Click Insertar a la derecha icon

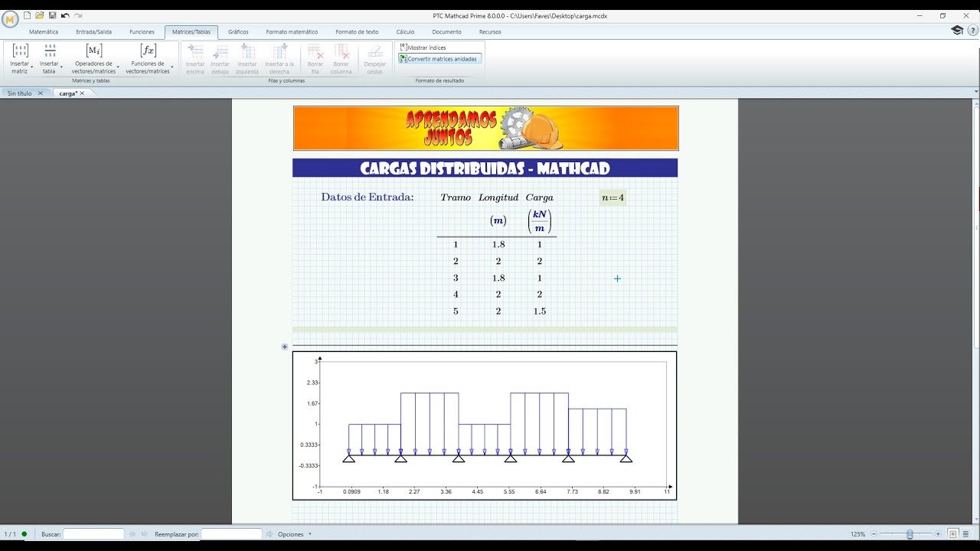(x=279, y=51)
